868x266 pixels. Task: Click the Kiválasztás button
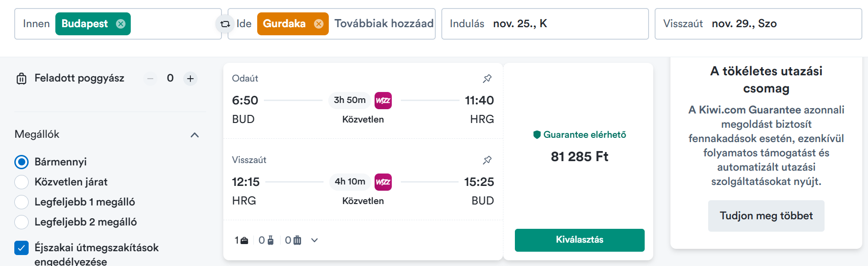pos(580,240)
